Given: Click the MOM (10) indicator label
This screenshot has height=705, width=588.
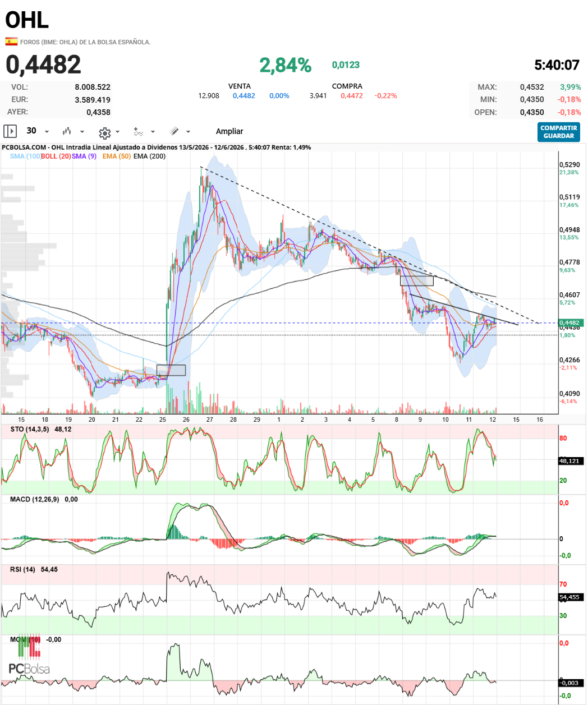Looking at the screenshot, I should [x=25, y=639].
